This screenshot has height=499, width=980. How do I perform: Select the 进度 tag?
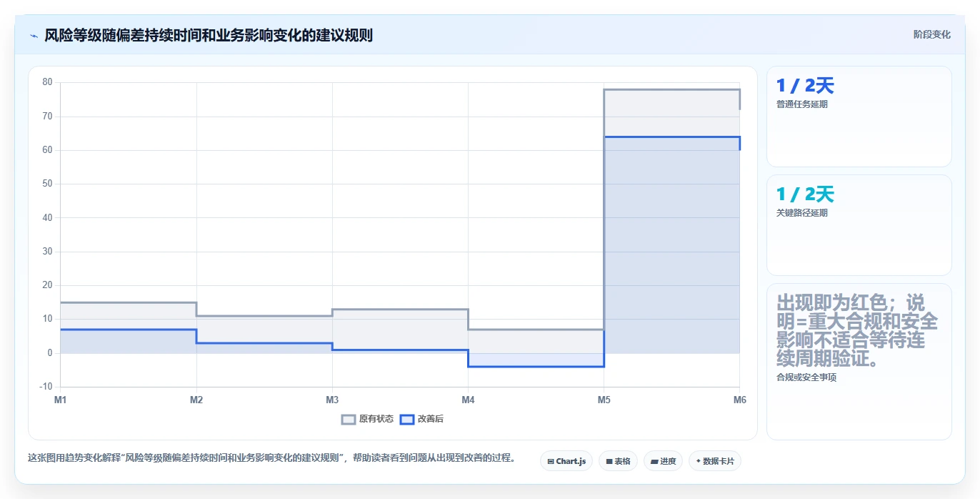click(663, 461)
